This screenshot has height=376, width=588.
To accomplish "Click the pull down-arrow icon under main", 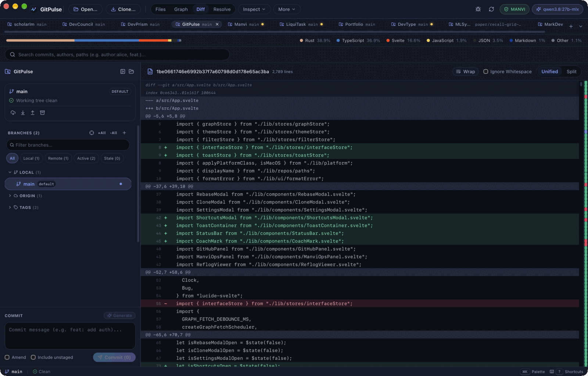I will (x=23, y=113).
